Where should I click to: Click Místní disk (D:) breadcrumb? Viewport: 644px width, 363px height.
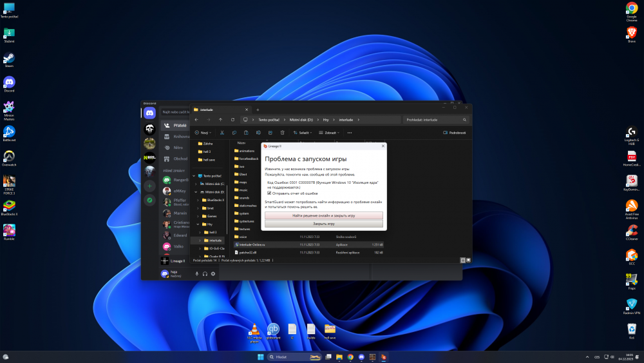tap(301, 120)
